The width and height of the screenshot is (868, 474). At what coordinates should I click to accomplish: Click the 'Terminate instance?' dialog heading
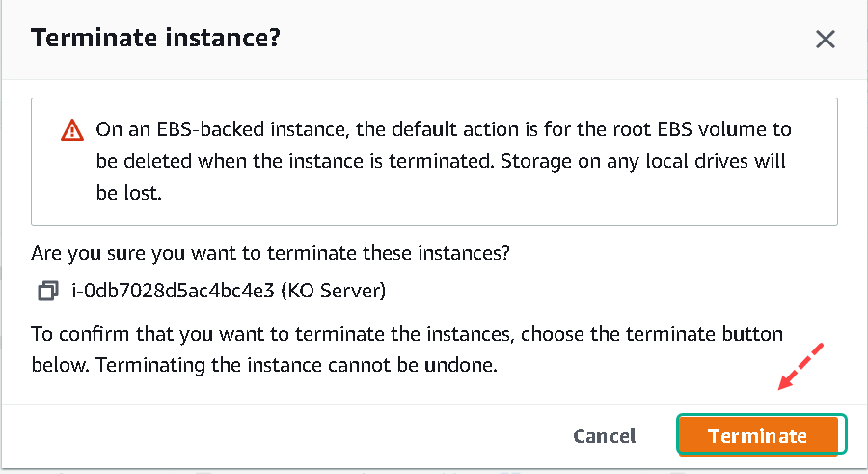coord(155,39)
